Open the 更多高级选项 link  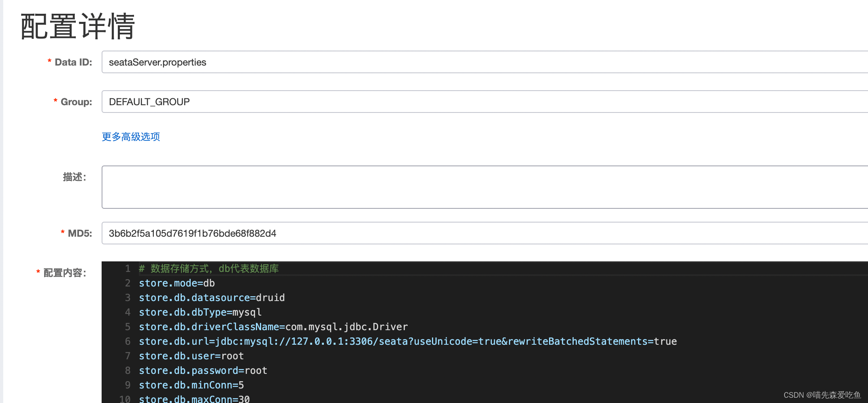pyautogui.click(x=131, y=137)
